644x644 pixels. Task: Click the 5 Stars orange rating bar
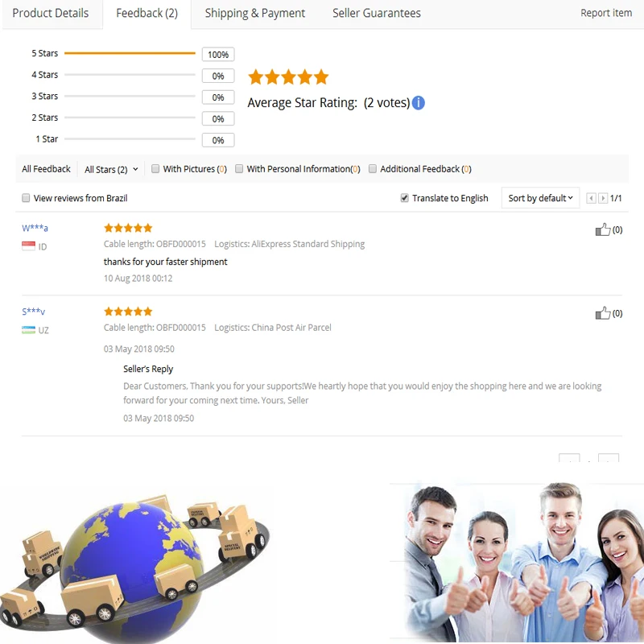[130, 53]
